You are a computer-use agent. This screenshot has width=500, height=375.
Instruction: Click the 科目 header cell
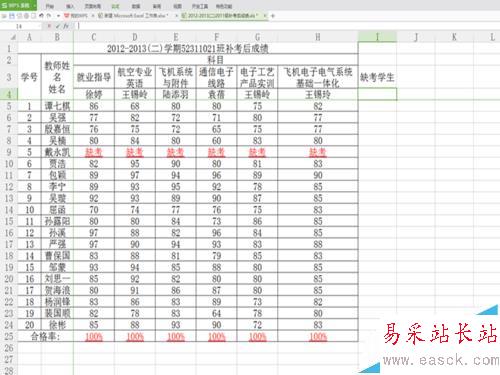[x=216, y=60]
